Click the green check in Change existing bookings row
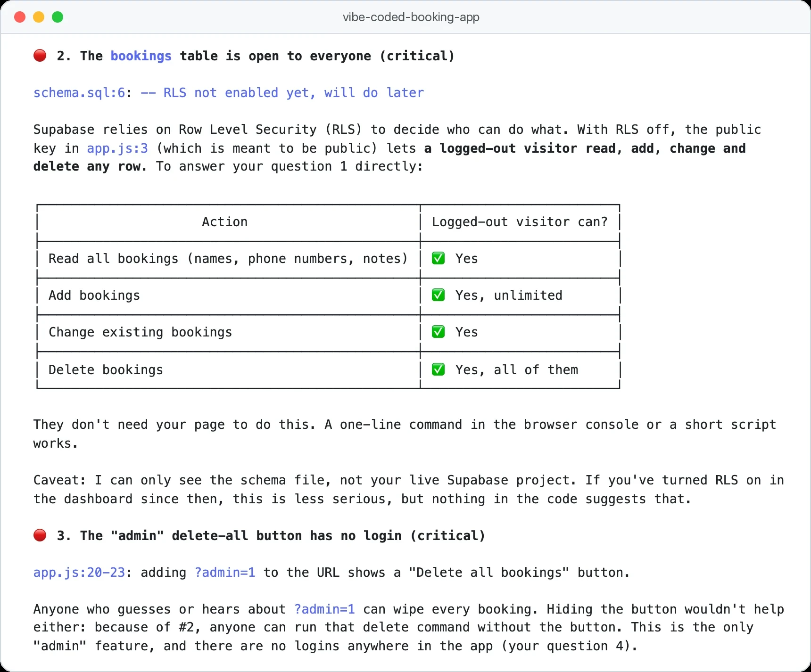Viewport: 811px width, 672px height. pyautogui.click(x=438, y=332)
